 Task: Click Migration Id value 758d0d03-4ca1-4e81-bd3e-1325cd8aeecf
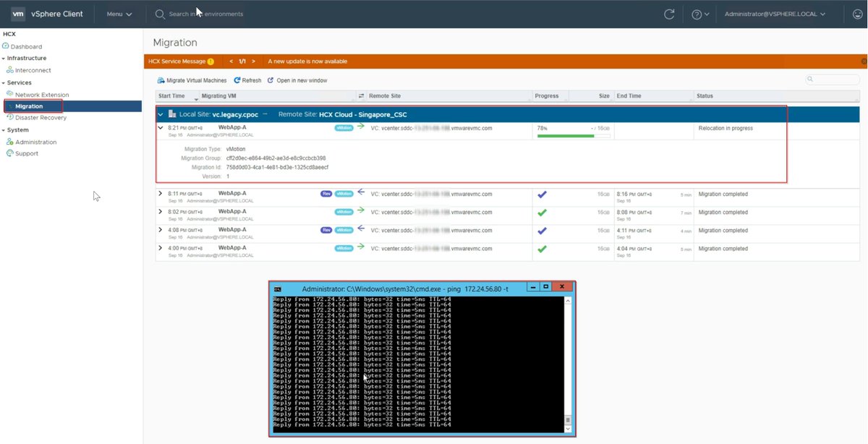tap(277, 167)
